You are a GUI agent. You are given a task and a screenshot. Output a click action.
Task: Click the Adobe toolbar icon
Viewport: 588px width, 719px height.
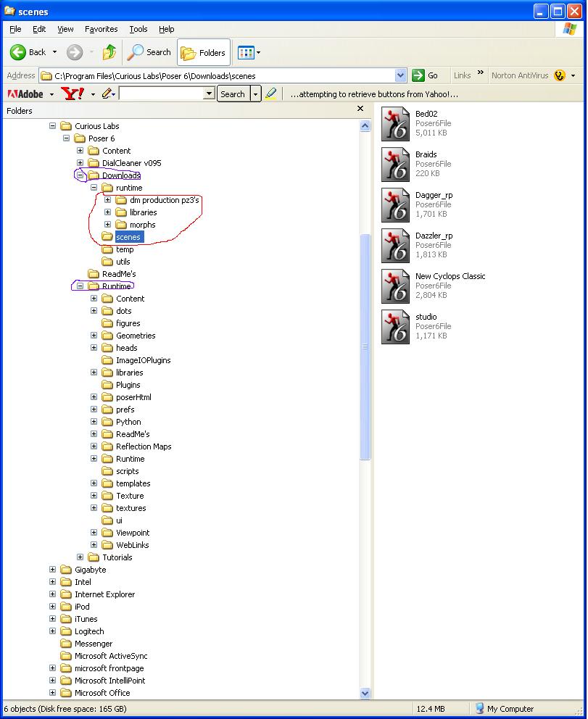pos(25,94)
